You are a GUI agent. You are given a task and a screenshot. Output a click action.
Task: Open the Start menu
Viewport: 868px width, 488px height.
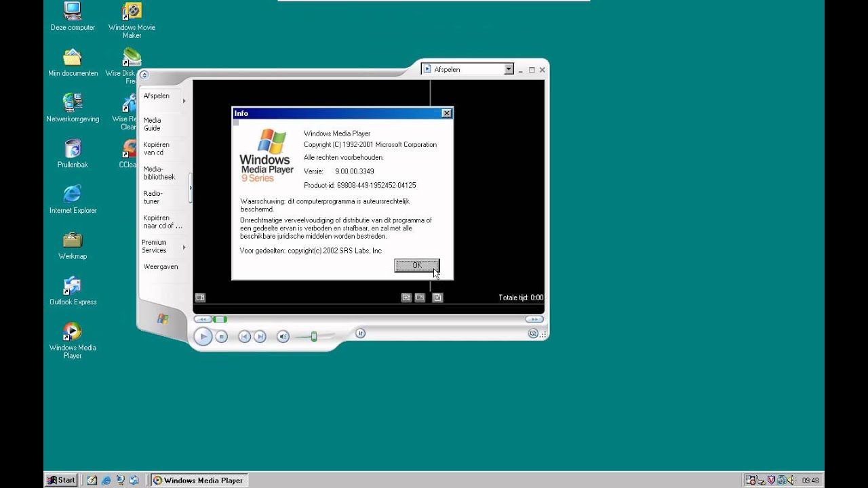(61, 480)
